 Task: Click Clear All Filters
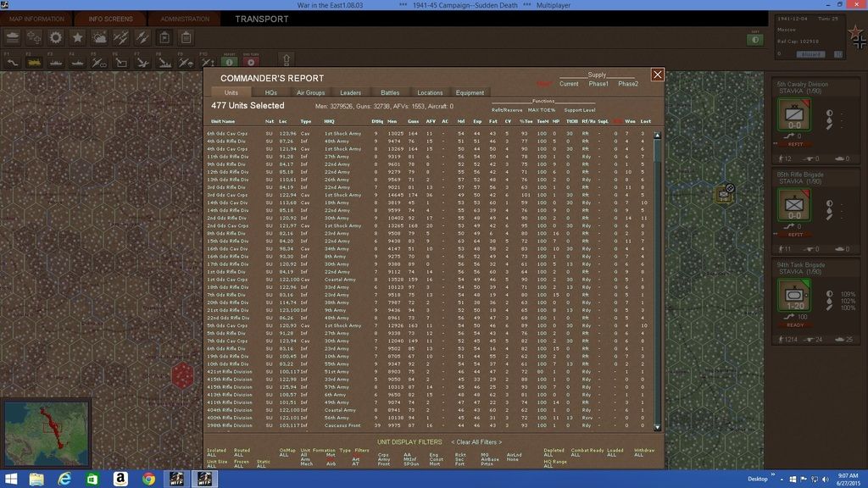pos(476,442)
